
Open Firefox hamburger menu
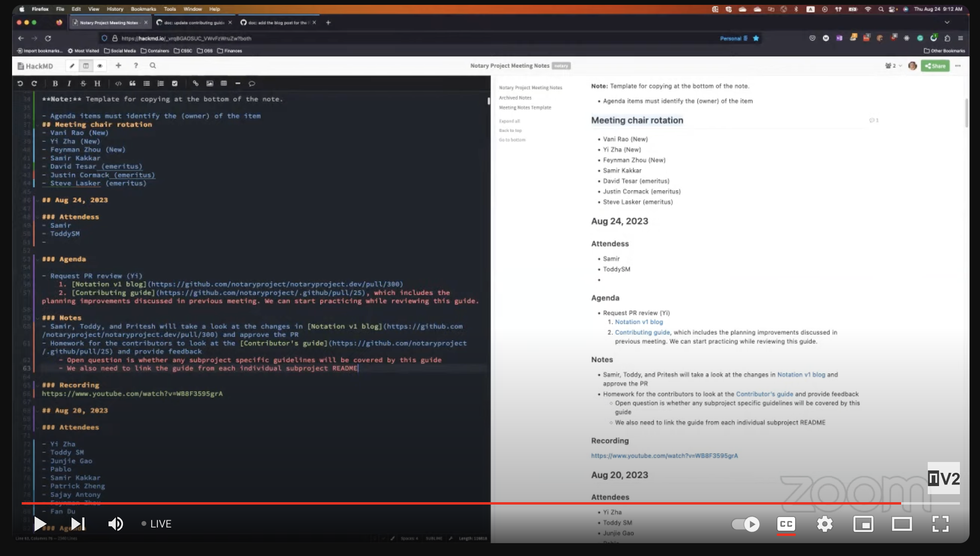pos(960,38)
